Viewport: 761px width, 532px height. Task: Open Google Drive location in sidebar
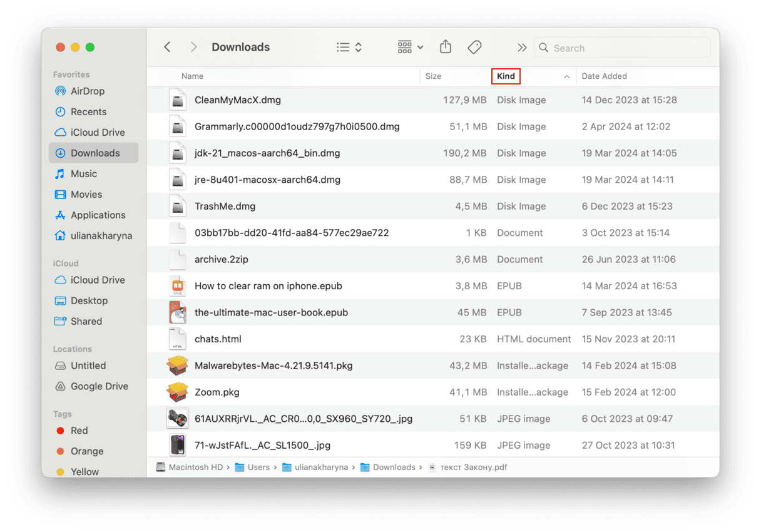(99, 386)
